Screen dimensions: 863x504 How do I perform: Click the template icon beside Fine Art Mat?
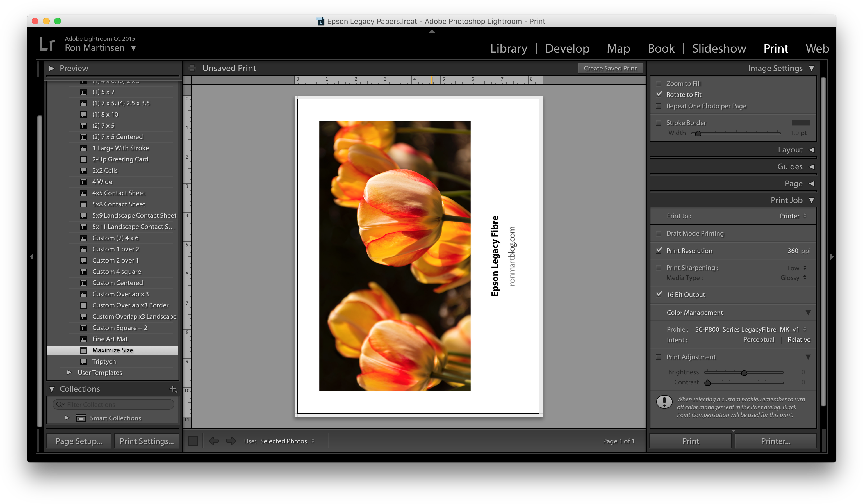[84, 339]
